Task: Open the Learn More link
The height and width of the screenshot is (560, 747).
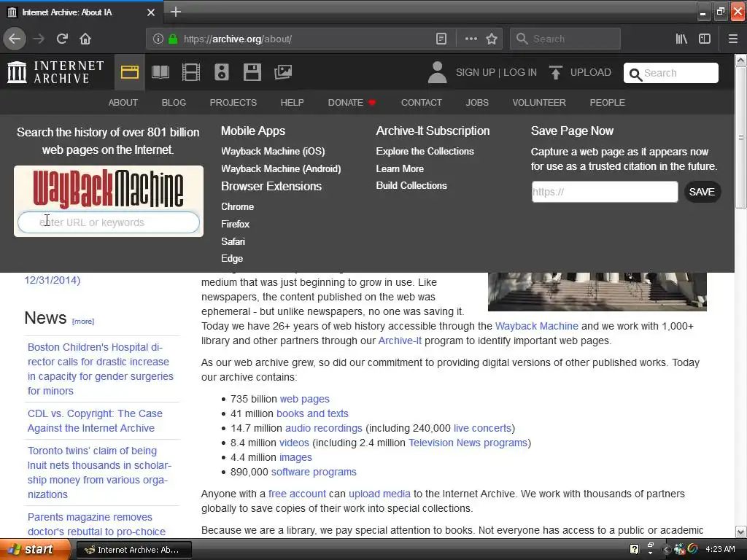Action: click(400, 168)
